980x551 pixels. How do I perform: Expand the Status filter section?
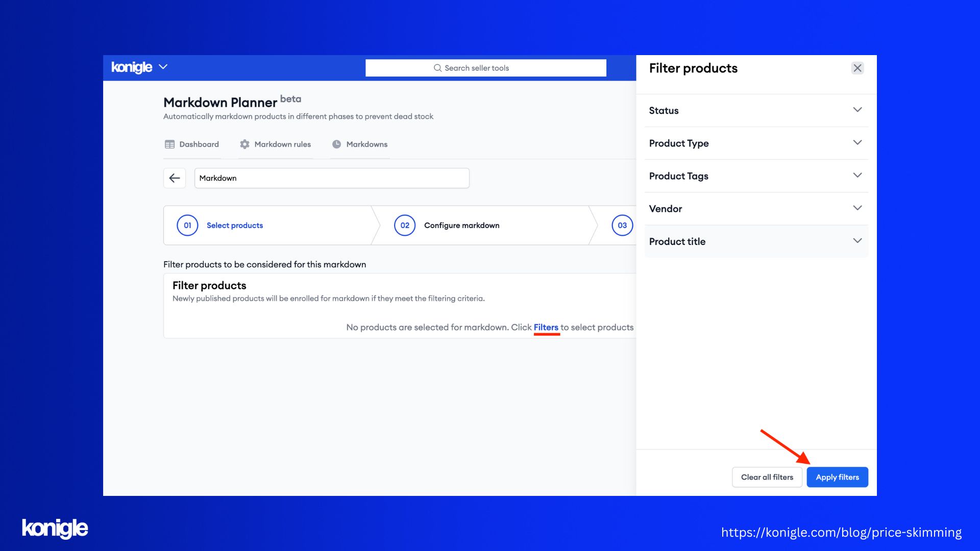click(x=756, y=110)
